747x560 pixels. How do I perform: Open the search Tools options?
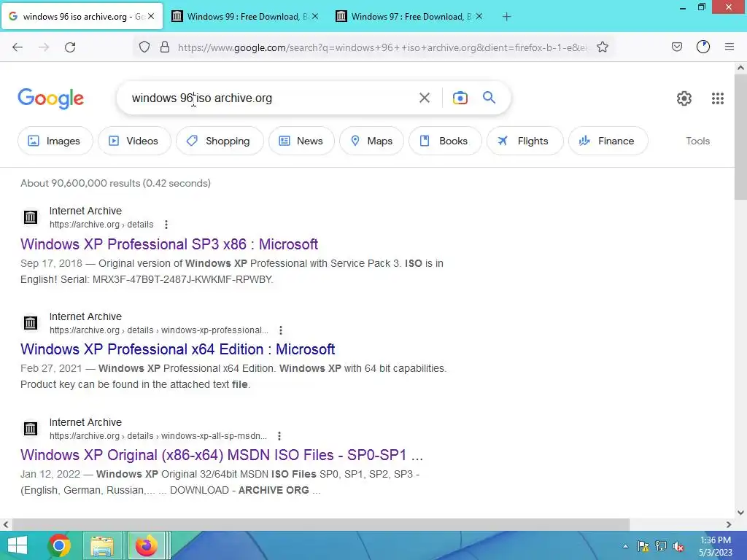point(697,141)
